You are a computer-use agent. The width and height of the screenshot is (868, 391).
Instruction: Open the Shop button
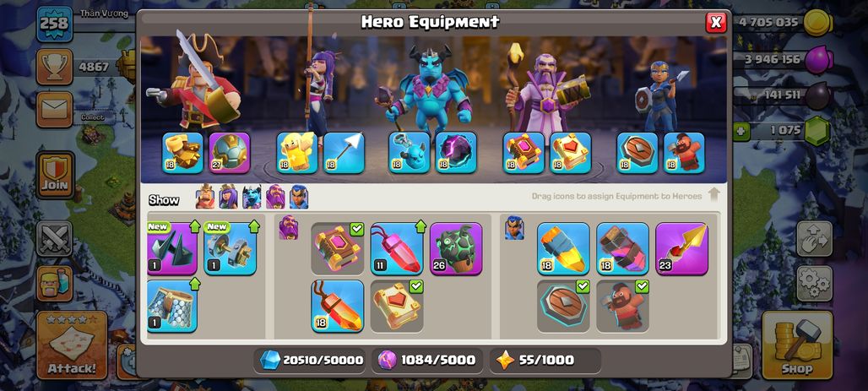coord(797,345)
